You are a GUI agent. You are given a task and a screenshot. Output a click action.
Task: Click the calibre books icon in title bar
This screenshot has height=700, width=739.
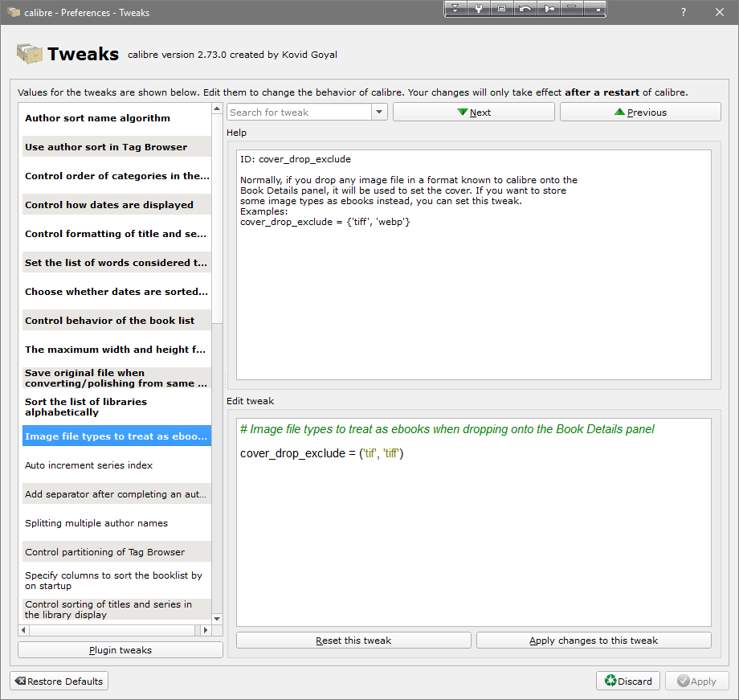[x=13, y=12]
